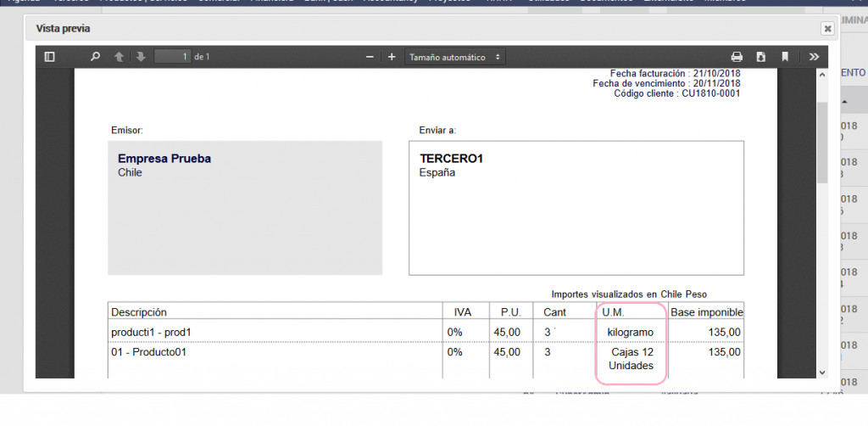Click España under TERCERO1
This screenshot has width=868, height=426.
[x=437, y=173]
